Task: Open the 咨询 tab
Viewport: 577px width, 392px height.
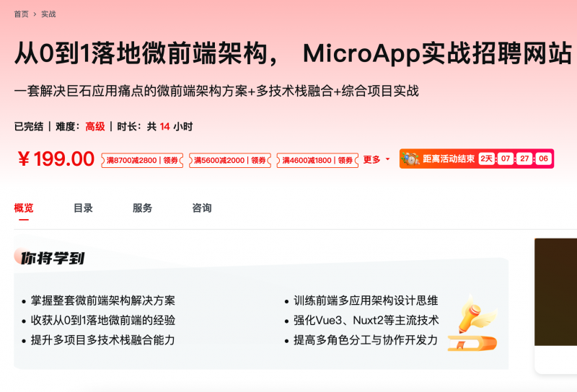Action: [x=202, y=208]
